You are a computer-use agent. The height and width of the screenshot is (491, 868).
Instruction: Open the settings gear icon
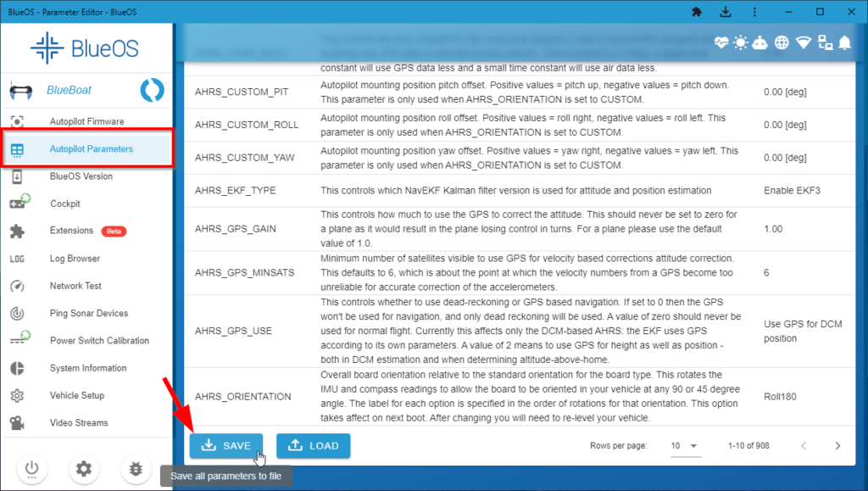tap(83, 467)
